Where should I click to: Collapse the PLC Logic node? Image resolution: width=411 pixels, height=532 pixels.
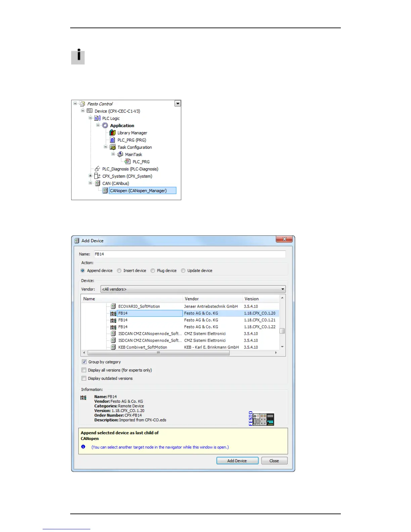click(x=90, y=118)
